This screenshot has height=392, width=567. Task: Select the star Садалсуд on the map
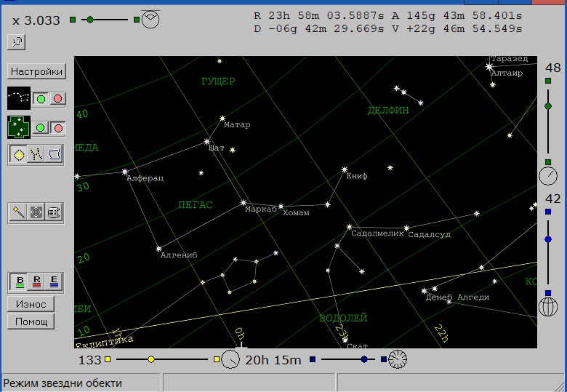point(406,228)
